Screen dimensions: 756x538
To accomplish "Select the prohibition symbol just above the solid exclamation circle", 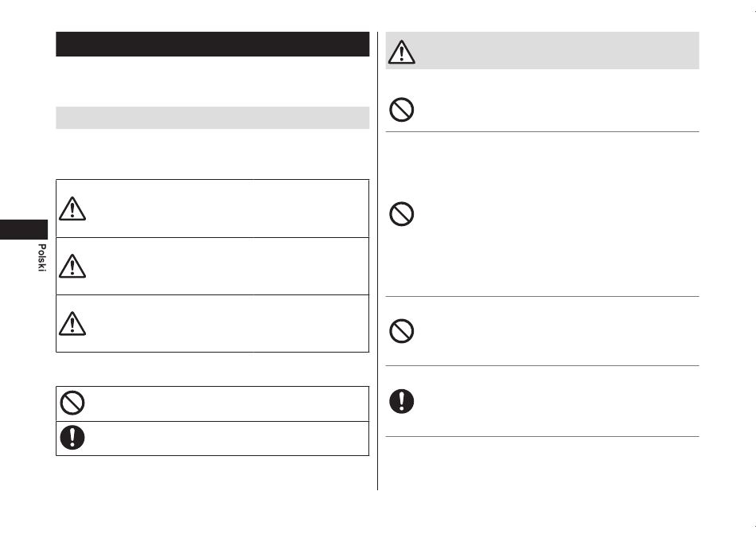I will pyautogui.click(x=402, y=331).
